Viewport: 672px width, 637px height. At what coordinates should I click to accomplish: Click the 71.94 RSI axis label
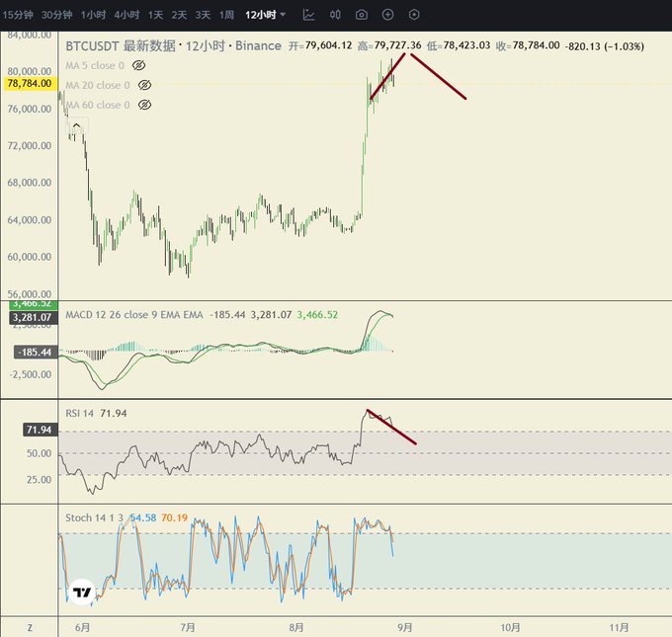point(39,430)
